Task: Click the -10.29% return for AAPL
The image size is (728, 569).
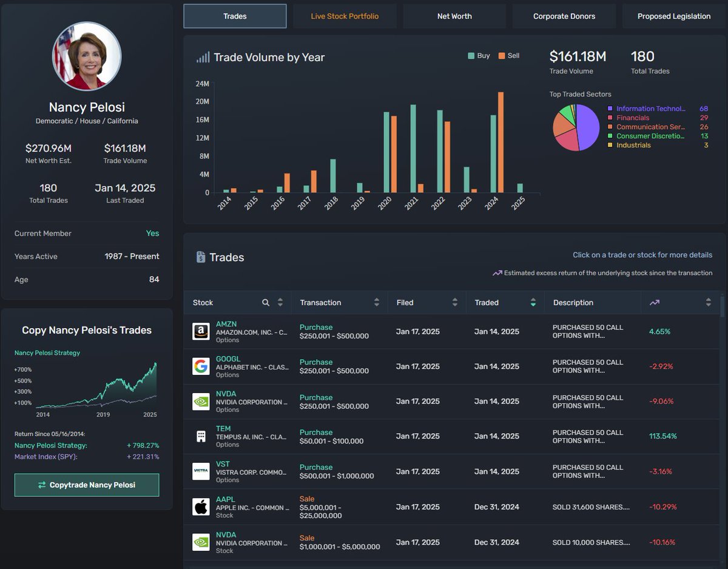Action: pos(662,507)
